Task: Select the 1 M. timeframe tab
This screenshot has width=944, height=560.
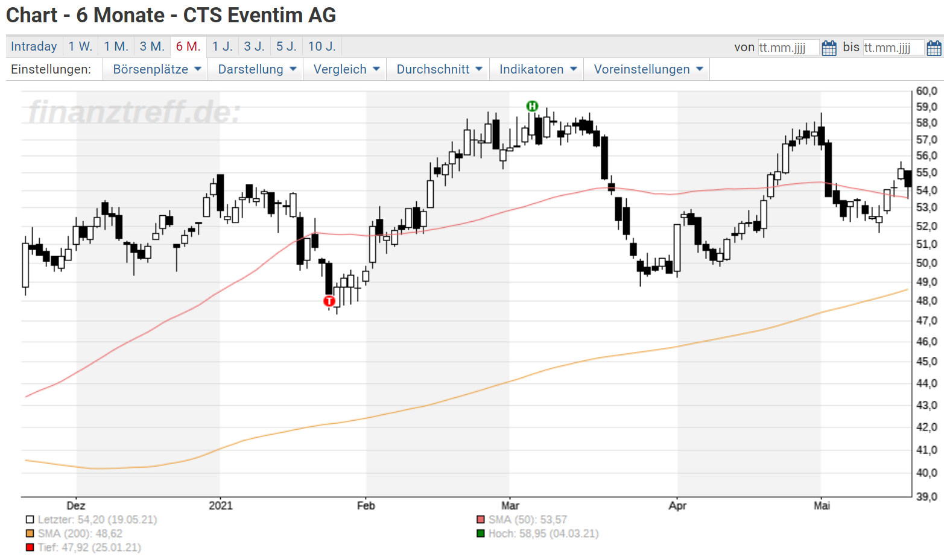Action: coord(116,46)
